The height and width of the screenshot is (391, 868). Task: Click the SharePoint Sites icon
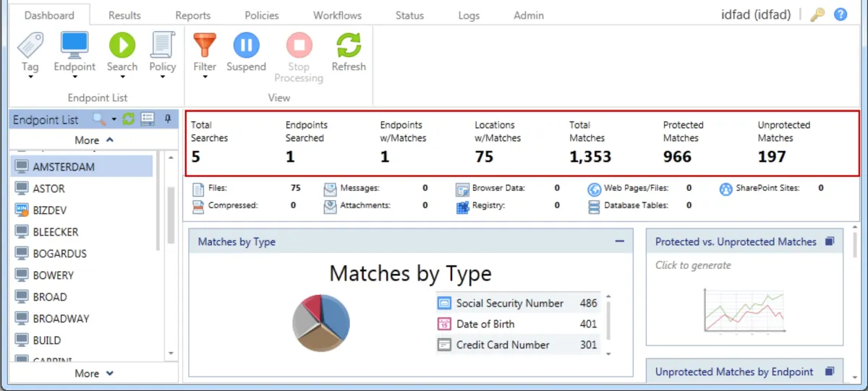[726, 190]
